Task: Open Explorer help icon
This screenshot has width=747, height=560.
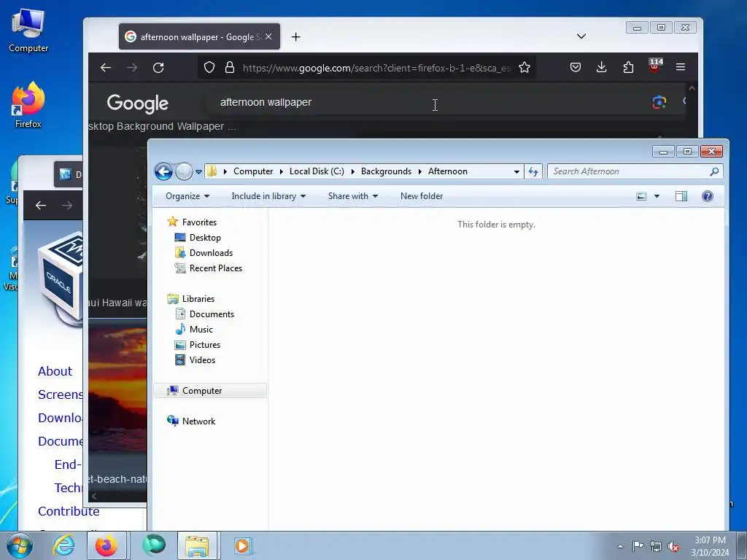Action: click(x=708, y=196)
